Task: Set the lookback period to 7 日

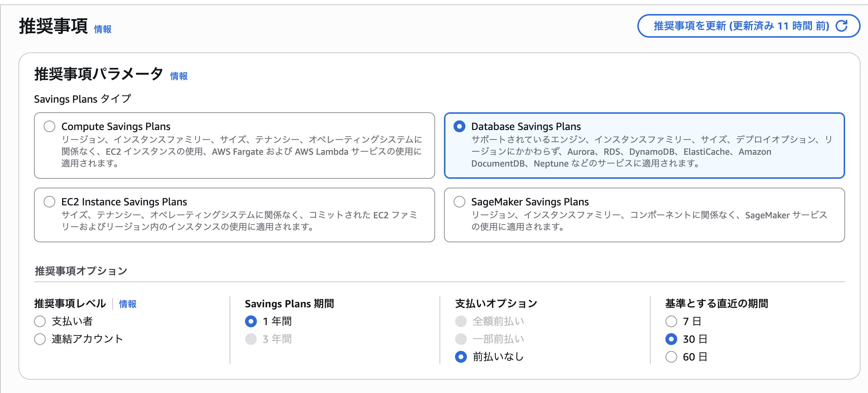Action: tap(671, 321)
